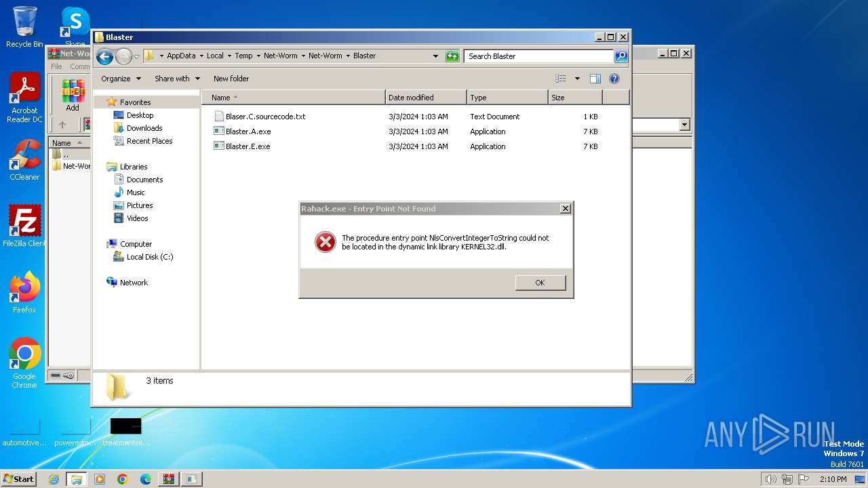Viewport: 868px width, 488px height.
Task: Go back in Blaster explorer window
Action: tap(104, 56)
